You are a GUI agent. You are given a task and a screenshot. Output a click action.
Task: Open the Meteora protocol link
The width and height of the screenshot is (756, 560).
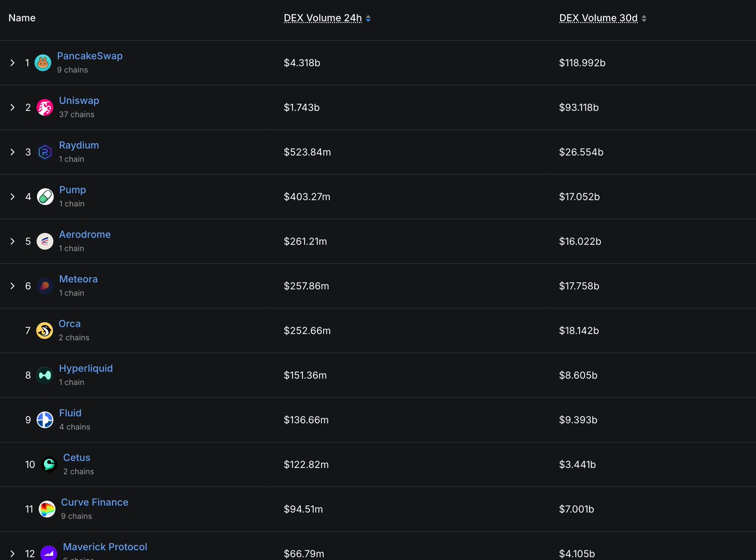click(78, 279)
